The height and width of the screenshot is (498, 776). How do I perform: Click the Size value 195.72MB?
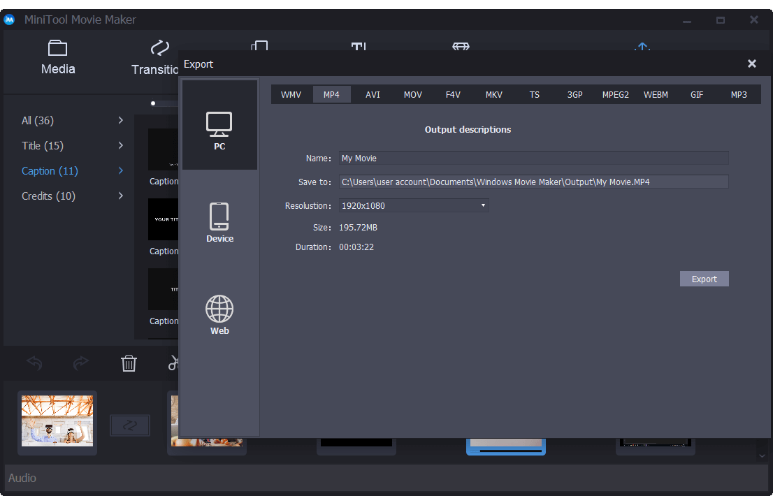pyautogui.click(x=358, y=228)
